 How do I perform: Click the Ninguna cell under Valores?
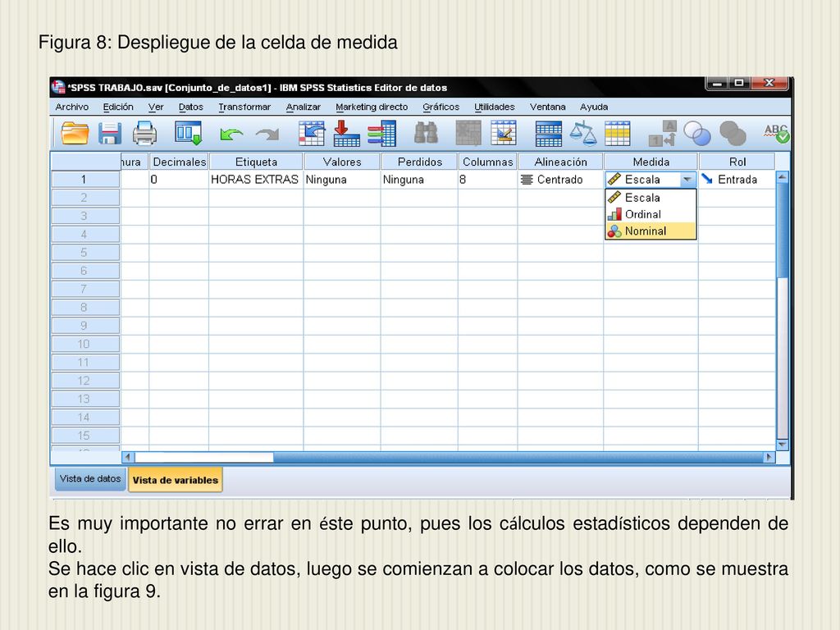[x=342, y=180]
